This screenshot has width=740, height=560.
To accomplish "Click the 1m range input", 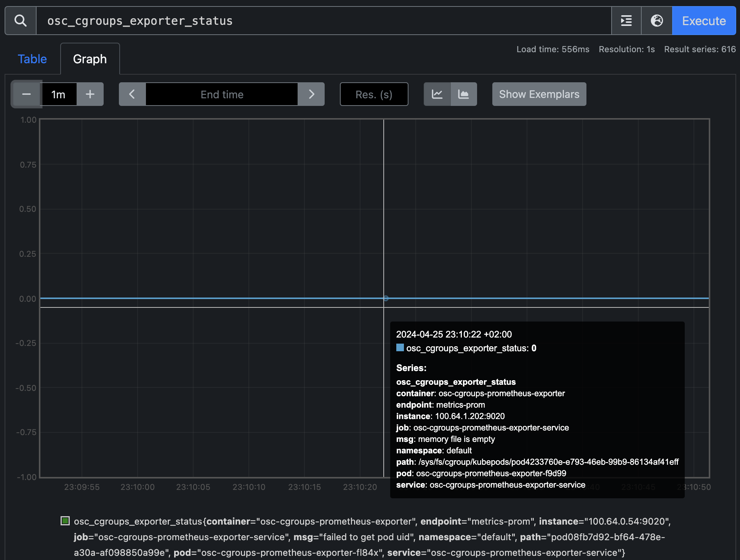I will click(x=59, y=94).
